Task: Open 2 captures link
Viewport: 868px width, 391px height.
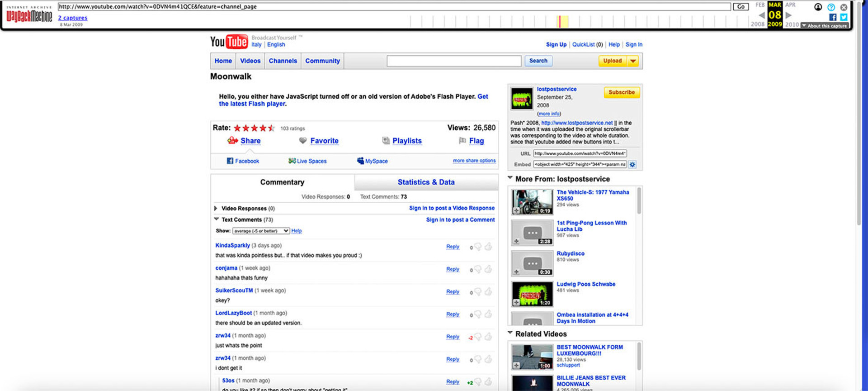Action: (x=72, y=18)
